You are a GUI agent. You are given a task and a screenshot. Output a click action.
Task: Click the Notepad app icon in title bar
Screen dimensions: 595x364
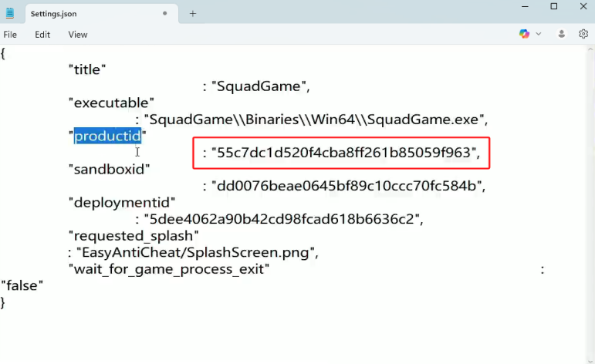9,13
